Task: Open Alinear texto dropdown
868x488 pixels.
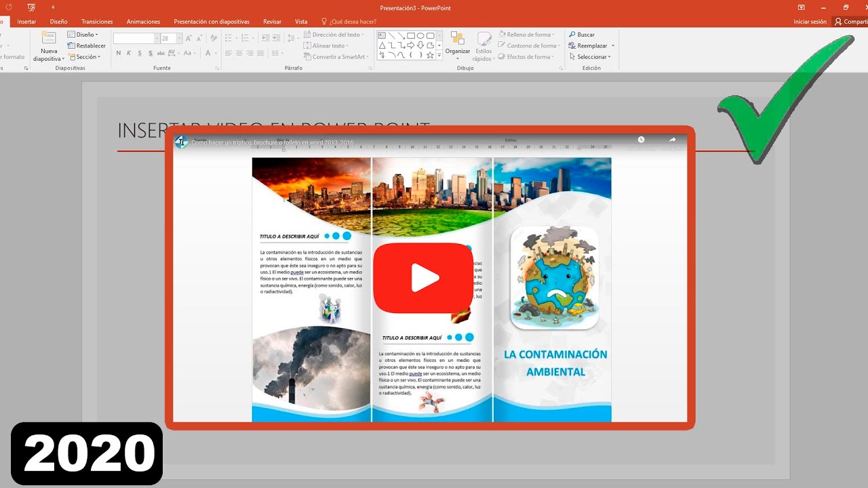Action: click(326, 45)
